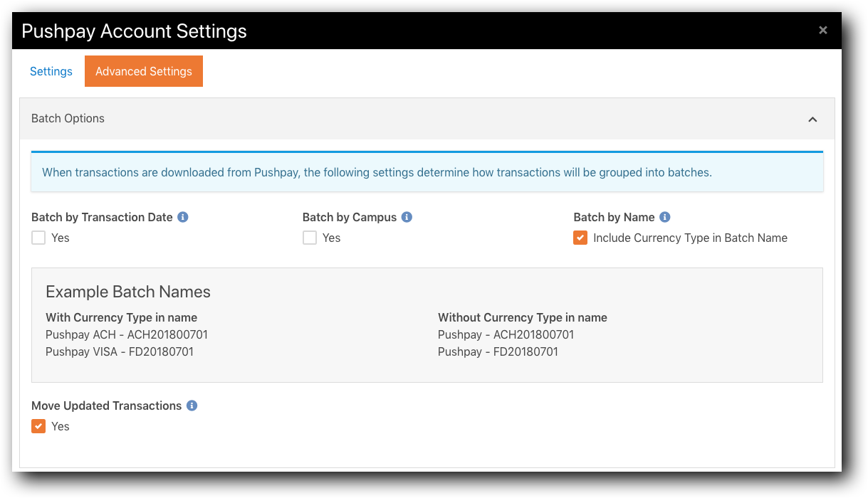Disable the Move Updated Transactions Yes checkbox
This screenshot has width=868, height=498.
tap(38, 426)
